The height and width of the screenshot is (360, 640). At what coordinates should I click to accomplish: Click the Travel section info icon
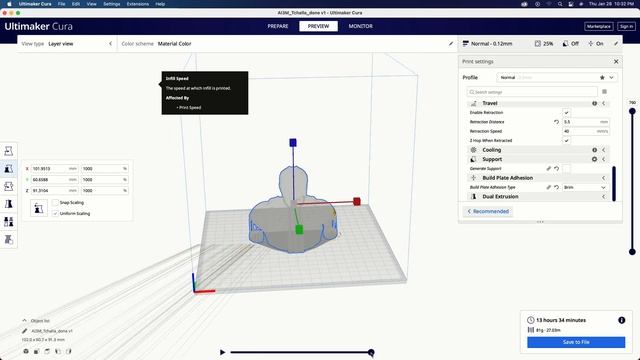594,103
